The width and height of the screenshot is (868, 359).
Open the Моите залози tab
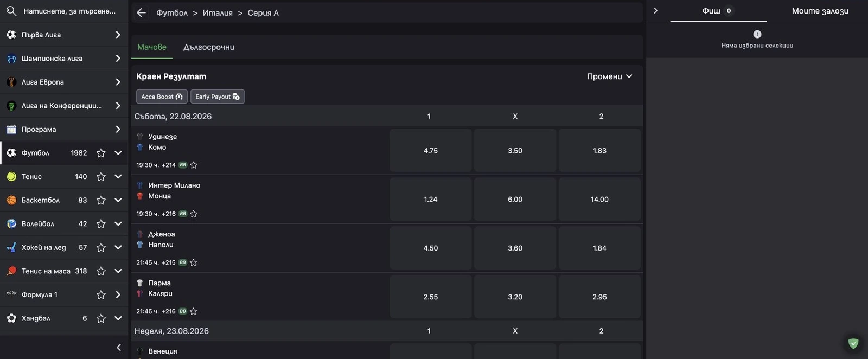pyautogui.click(x=820, y=11)
